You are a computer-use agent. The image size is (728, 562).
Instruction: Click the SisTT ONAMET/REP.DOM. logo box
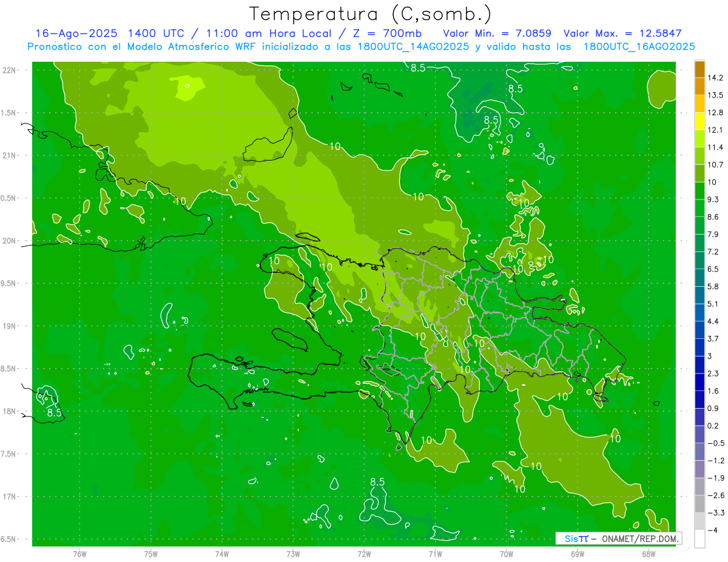click(618, 538)
